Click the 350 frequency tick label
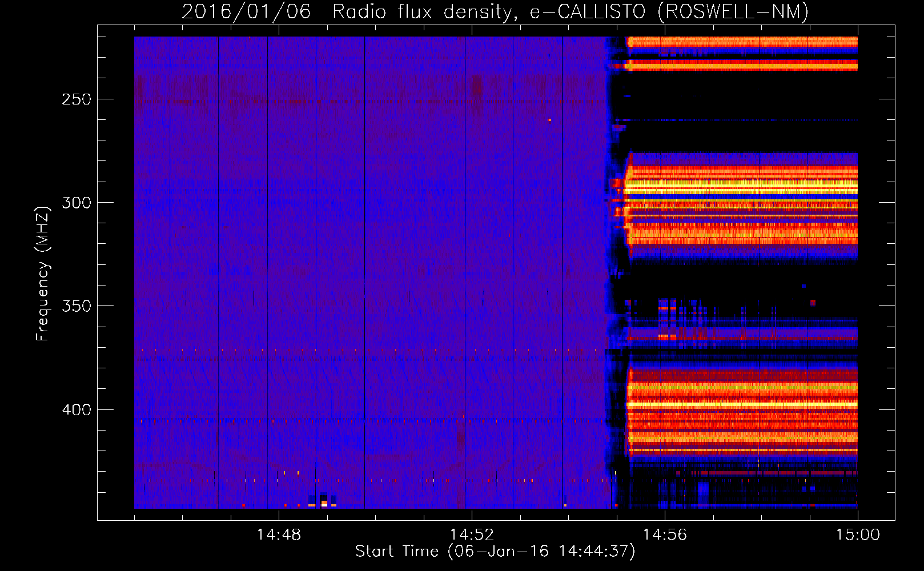Viewport: 924px width, 571px height. click(x=77, y=306)
